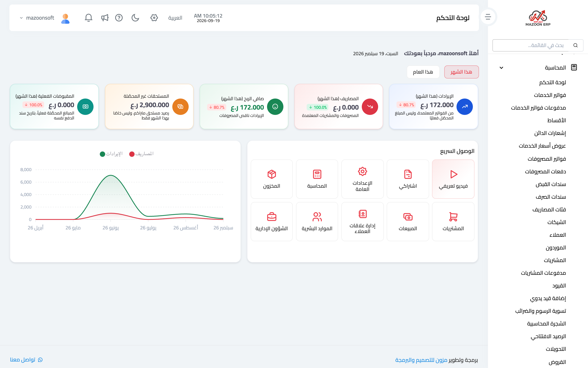Open الموردون in the sidebar

point(556,248)
